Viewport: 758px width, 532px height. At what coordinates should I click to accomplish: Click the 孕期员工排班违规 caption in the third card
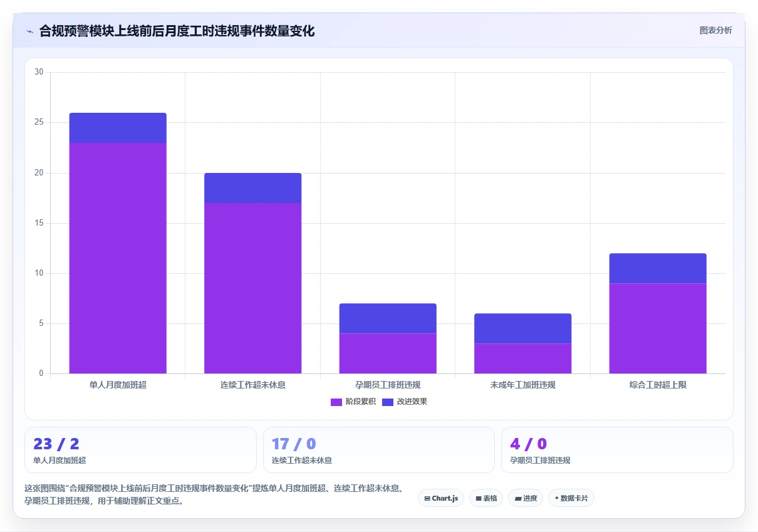(x=540, y=460)
